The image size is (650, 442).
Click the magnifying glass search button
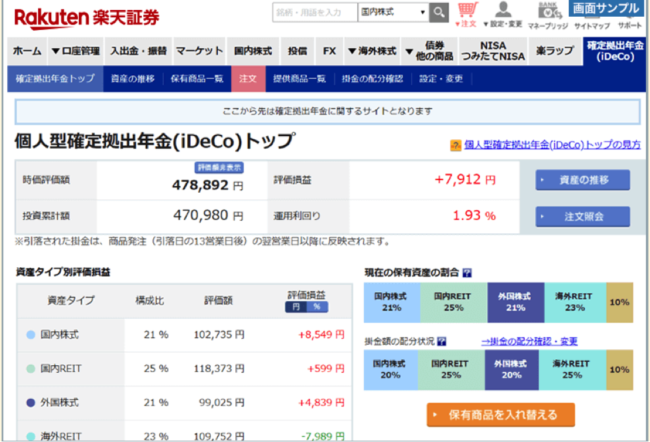click(x=438, y=12)
